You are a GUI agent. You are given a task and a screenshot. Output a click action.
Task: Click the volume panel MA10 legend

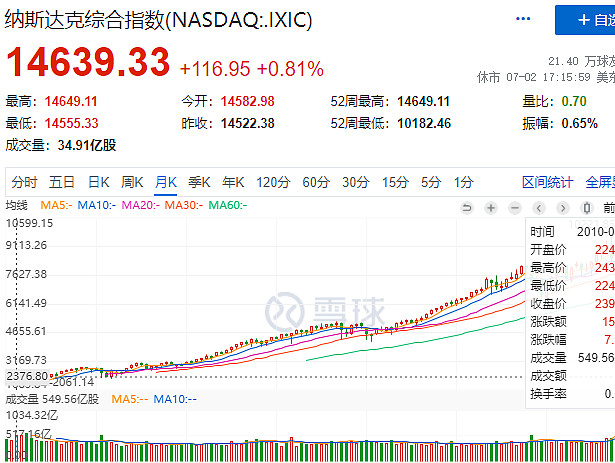pyautogui.click(x=175, y=399)
